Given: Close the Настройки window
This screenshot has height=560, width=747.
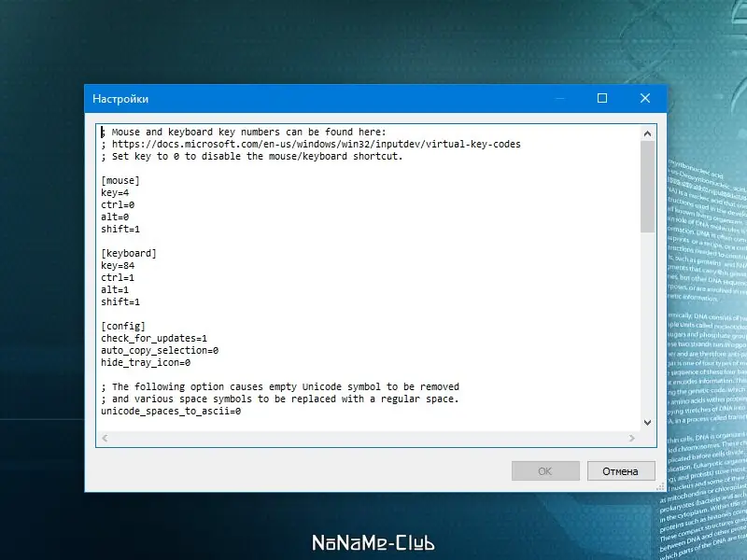Looking at the screenshot, I should pos(645,98).
